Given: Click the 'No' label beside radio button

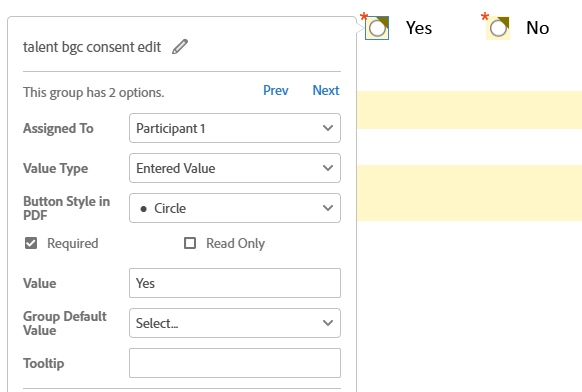Looking at the screenshot, I should tap(537, 28).
